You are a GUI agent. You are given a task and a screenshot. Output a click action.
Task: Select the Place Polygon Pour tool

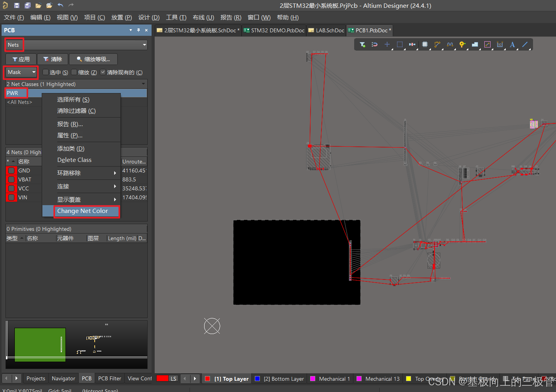[x=475, y=45]
